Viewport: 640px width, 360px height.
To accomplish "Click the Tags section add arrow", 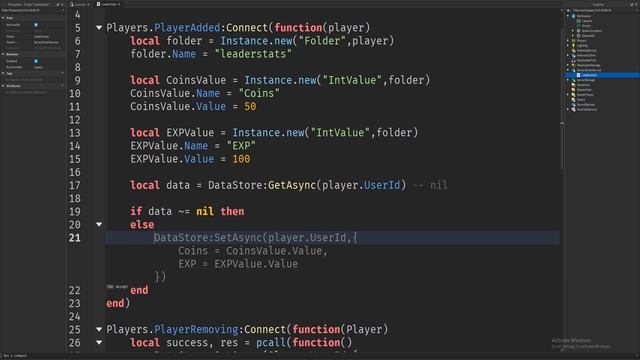I will pyautogui.click(x=62, y=73).
